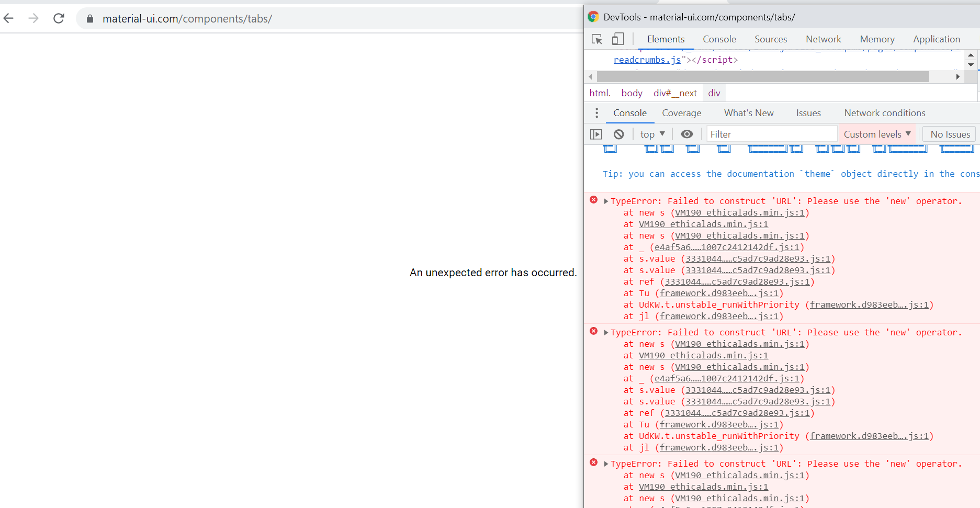Open the customize console three-dot menu

click(x=596, y=112)
